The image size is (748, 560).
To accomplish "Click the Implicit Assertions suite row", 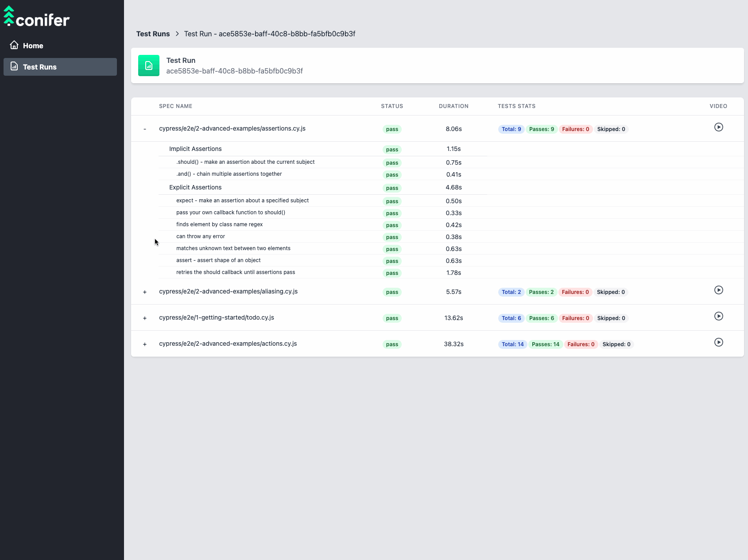I will pyautogui.click(x=195, y=149).
